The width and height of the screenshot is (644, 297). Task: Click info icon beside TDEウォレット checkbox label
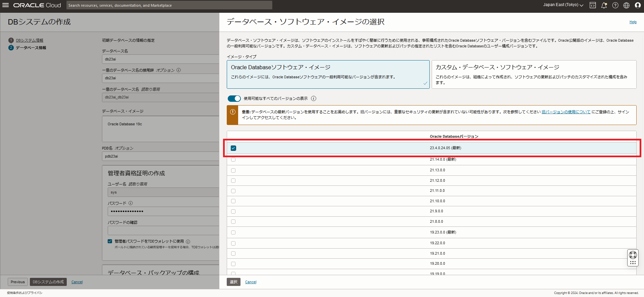pyautogui.click(x=188, y=242)
